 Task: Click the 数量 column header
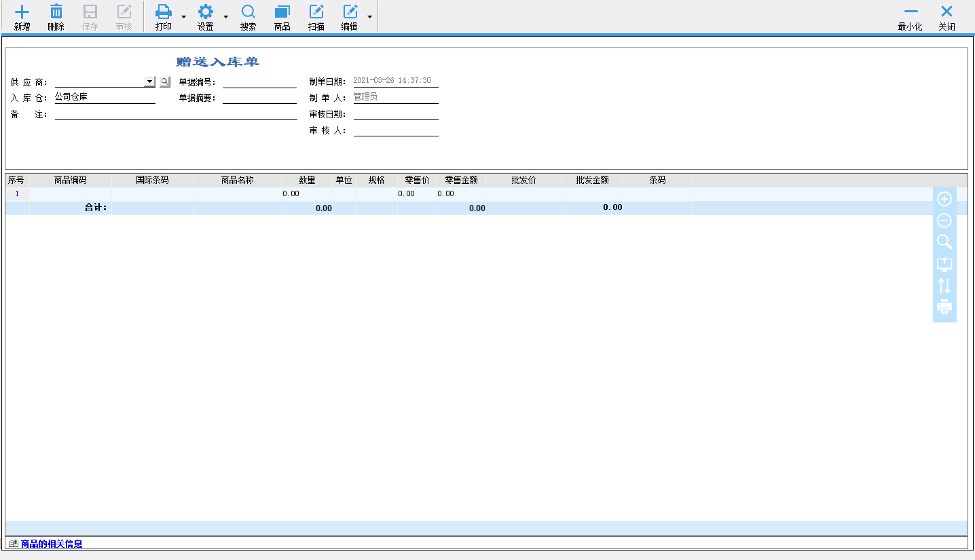(308, 181)
